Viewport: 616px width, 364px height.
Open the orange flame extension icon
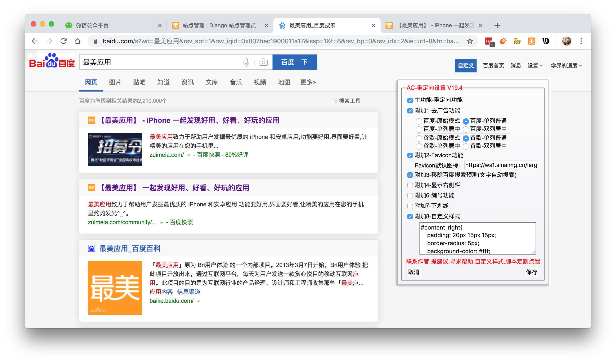coord(503,41)
